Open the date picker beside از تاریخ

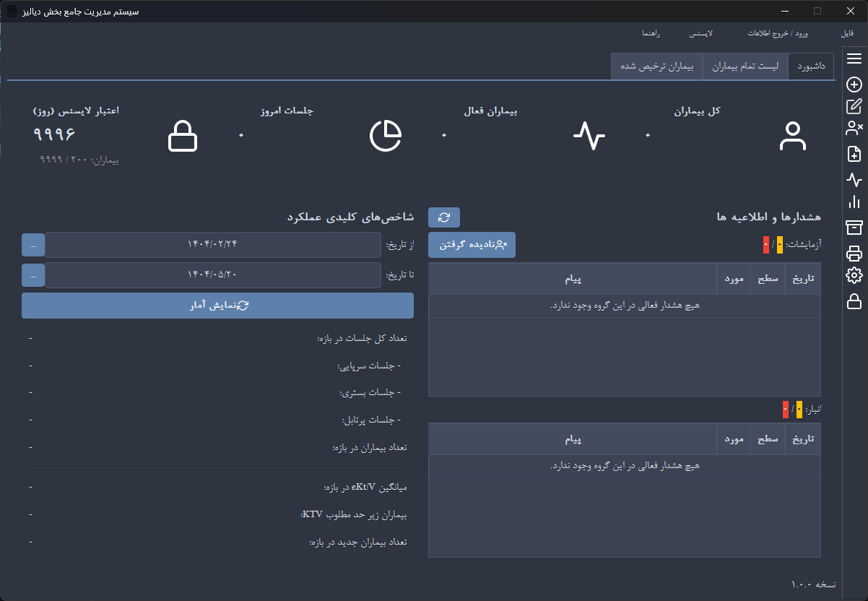[x=33, y=245]
